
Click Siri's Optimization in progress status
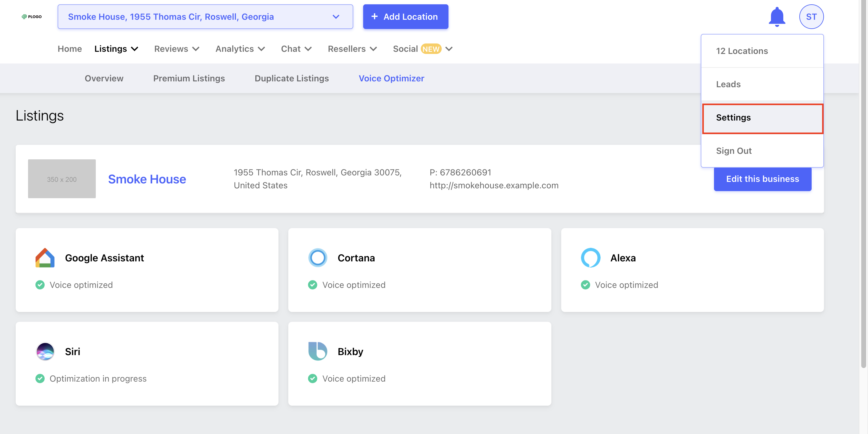(x=98, y=378)
